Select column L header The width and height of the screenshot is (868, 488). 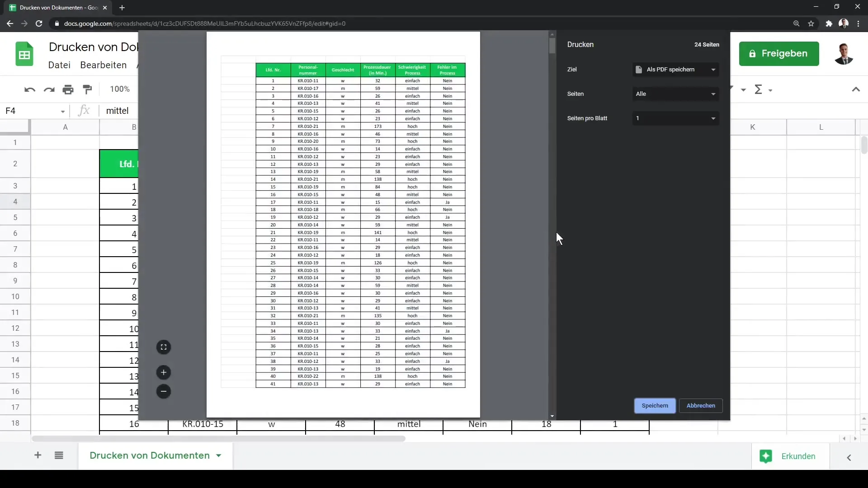[x=821, y=127]
